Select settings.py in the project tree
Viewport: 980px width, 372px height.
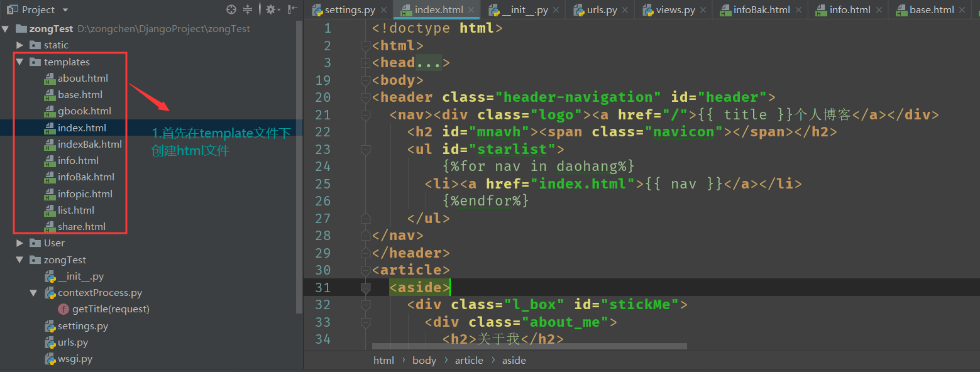coord(82,326)
